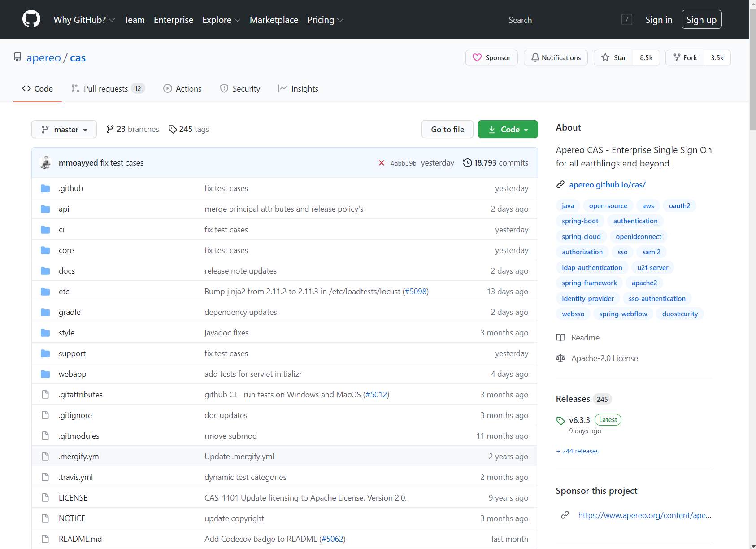Expand the Pricing dropdown
Image resolution: width=756 pixels, height=549 pixels.
[x=325, y=20]
